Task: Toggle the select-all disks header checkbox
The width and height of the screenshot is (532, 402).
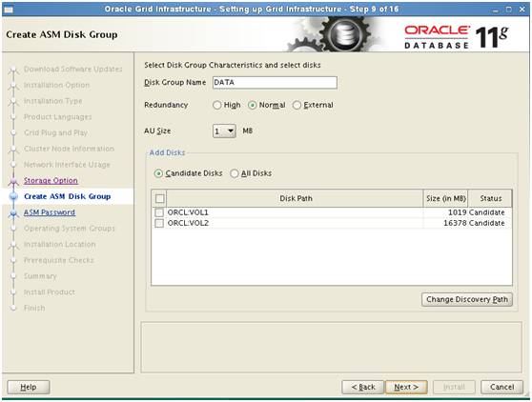Action: click(160, 198)
